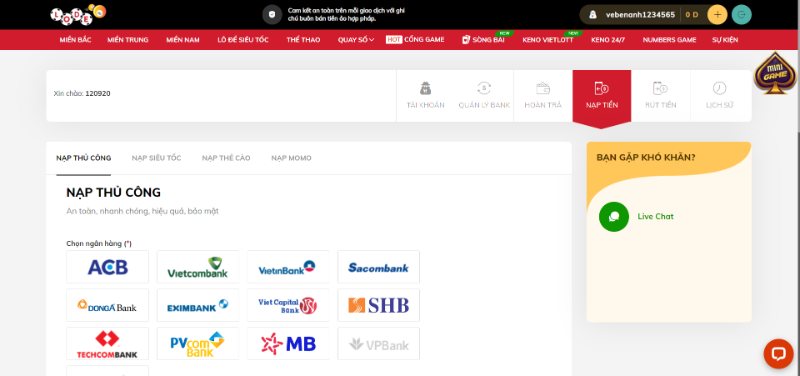Open the Quản Lý Bank section
Screen dimensions: 800x376
484,95
